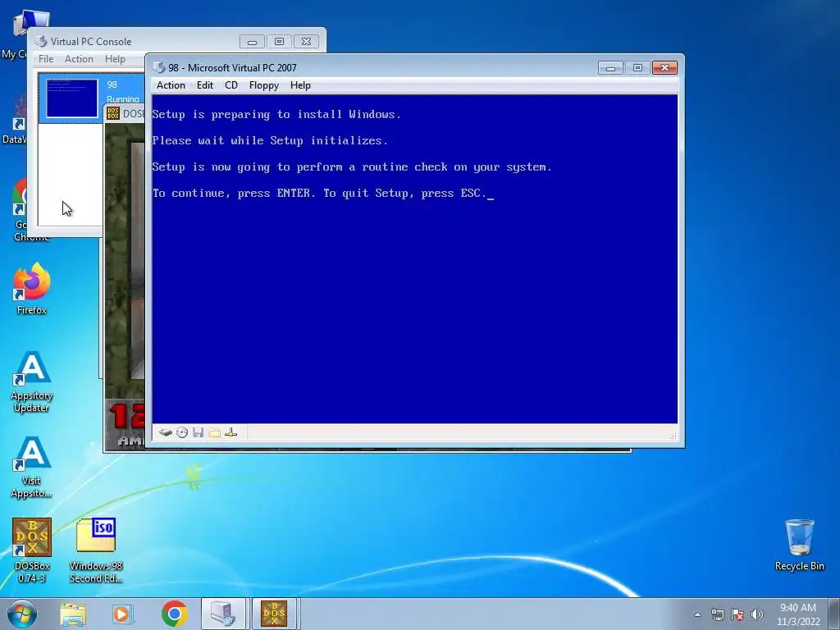Click inside the blue Setup screen

coord(414,258)
